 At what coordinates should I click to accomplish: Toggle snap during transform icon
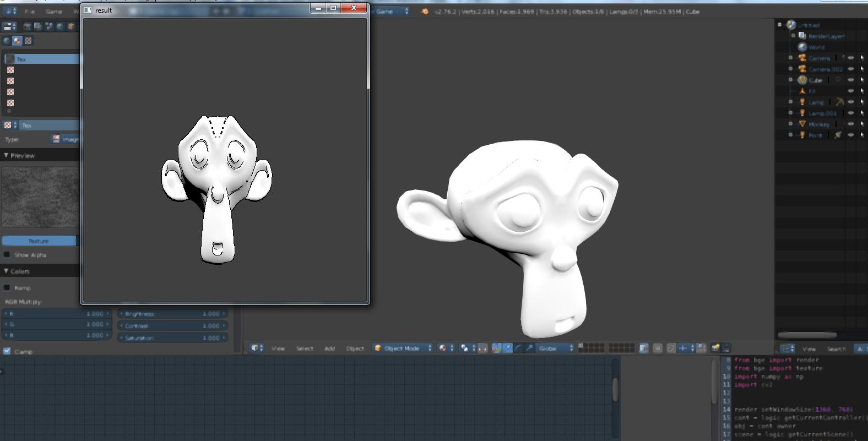[x=671, y=348]
